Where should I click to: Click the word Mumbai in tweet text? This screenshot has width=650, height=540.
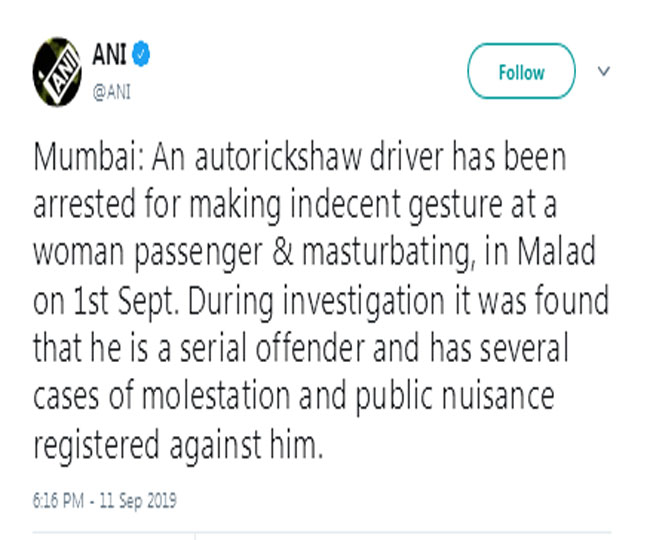[86, 157]
